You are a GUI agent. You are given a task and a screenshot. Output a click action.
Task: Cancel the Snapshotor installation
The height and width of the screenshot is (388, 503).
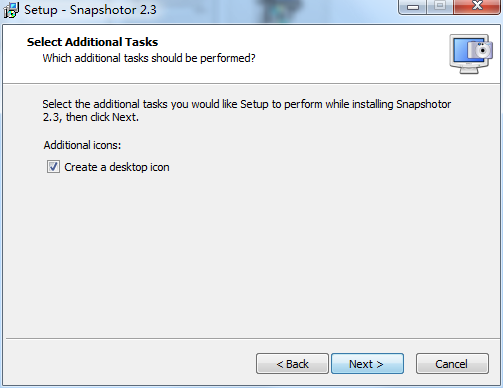(452, 364)
